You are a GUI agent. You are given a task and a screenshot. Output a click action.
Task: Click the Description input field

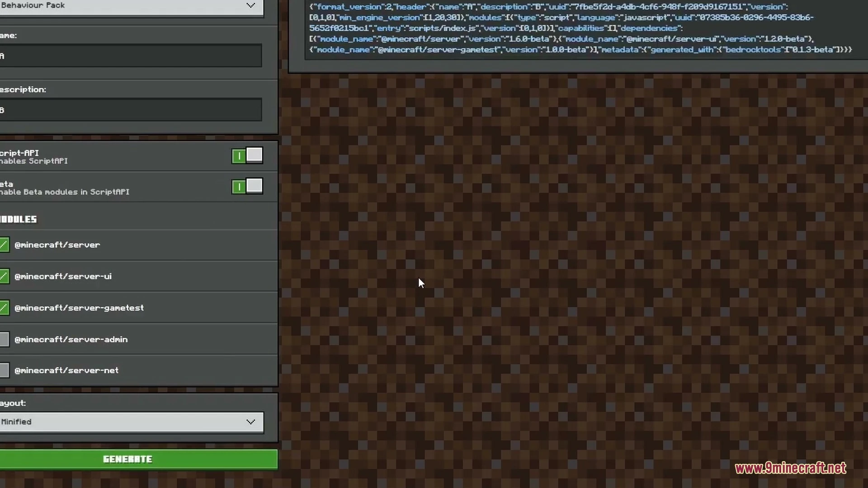point(131,110)
